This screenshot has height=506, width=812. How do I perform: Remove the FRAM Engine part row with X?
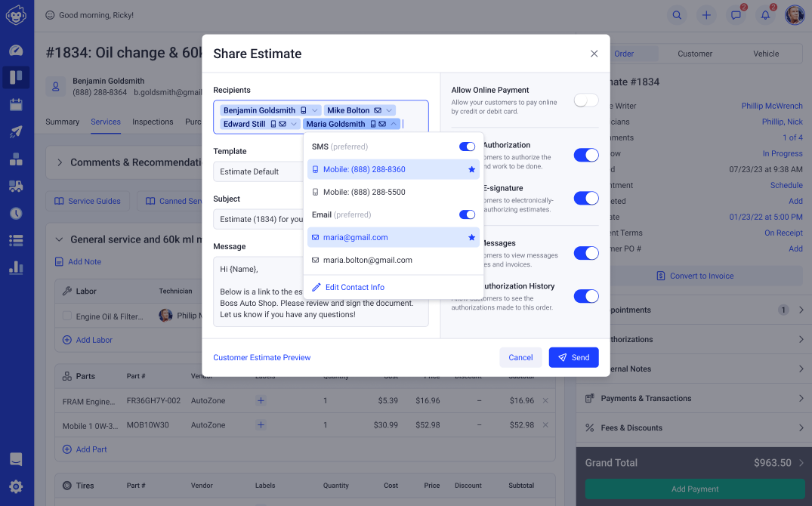coord(545,400)
